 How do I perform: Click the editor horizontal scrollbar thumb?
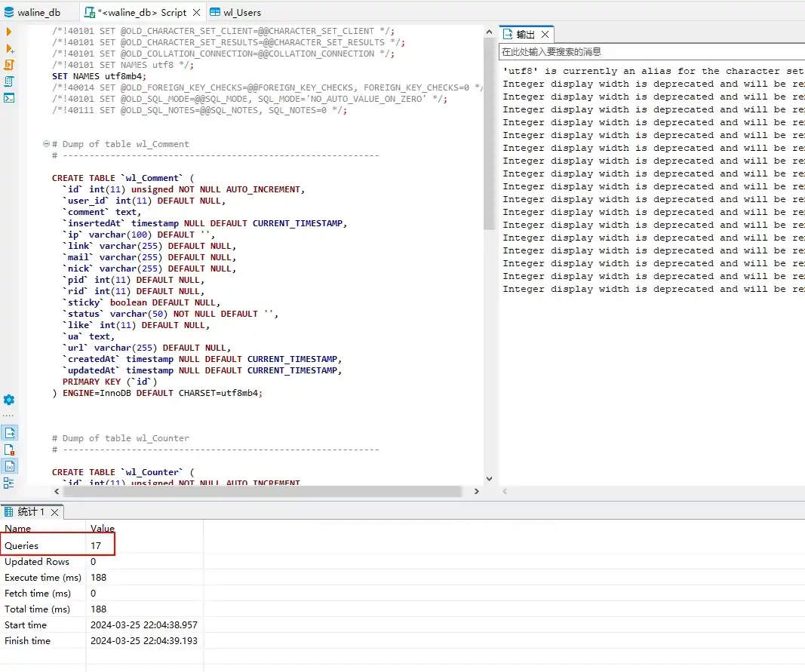pos(262,491)
